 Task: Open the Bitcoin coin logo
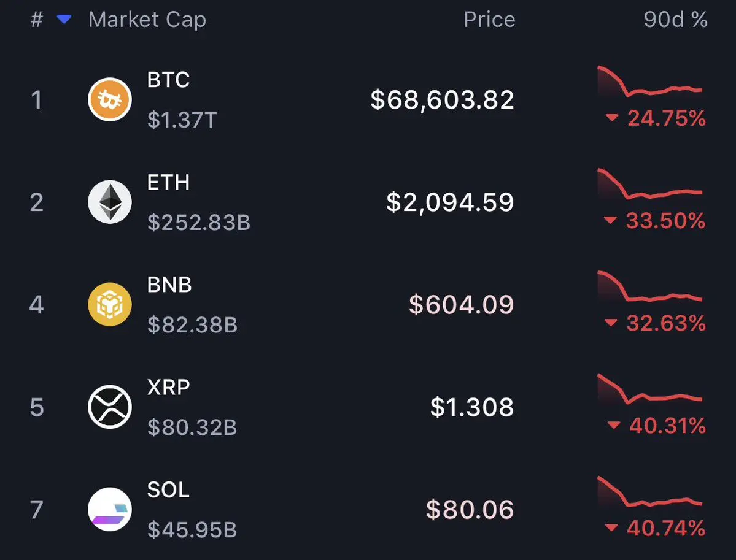[110, 99]
